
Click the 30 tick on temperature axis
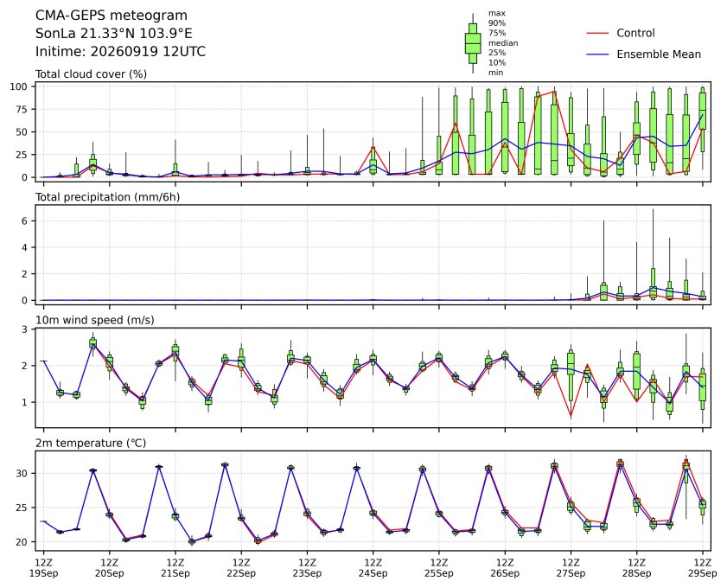[x=22, y=474]
